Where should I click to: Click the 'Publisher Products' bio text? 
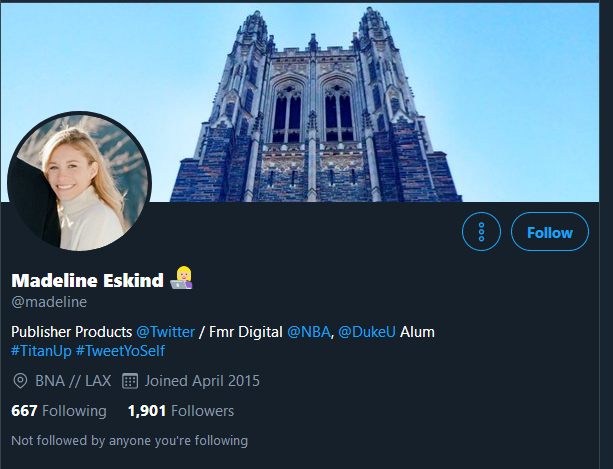tap(71, 331)
